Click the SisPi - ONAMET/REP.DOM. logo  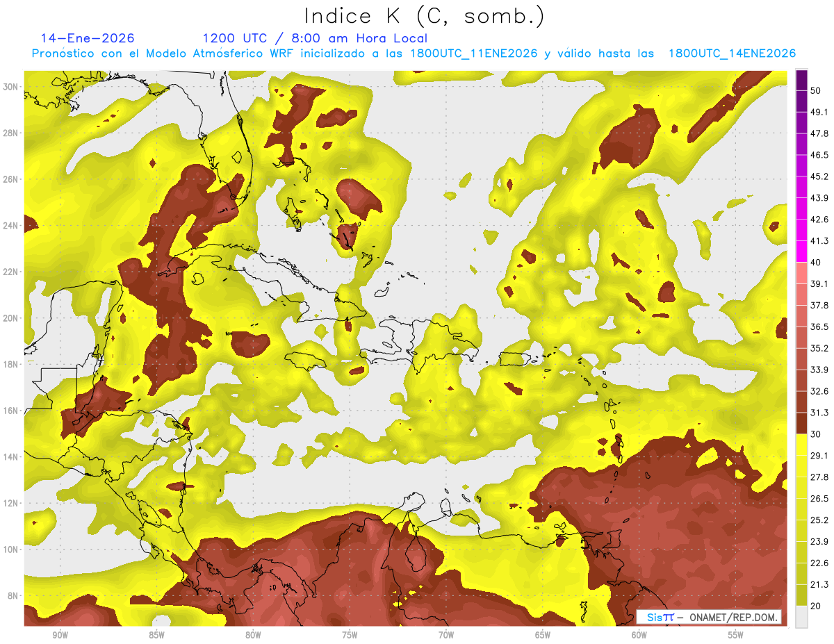(x=708, y=617)
